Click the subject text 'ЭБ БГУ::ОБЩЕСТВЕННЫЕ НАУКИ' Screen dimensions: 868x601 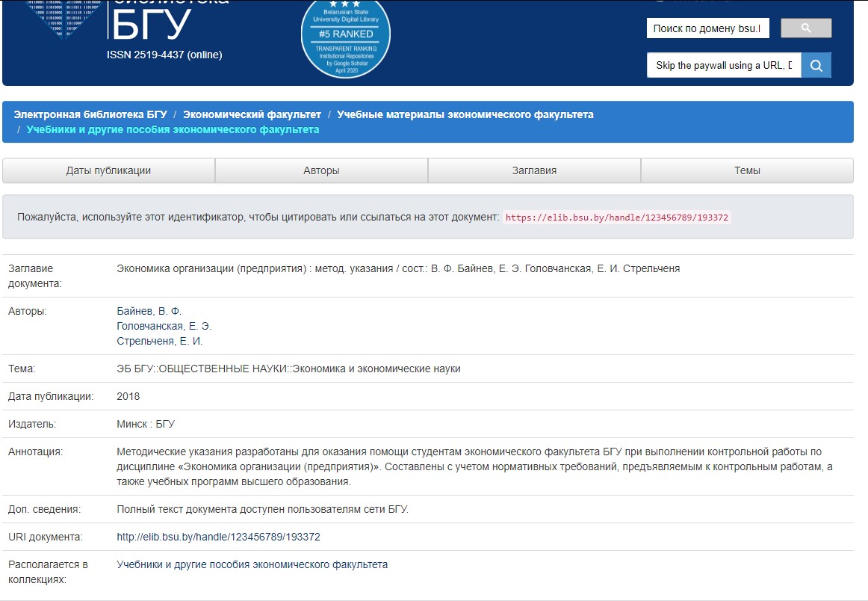pos(288,369)
